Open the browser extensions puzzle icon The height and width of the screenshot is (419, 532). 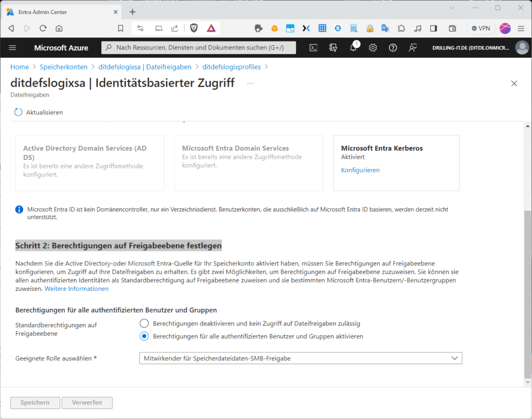(402, 29)
